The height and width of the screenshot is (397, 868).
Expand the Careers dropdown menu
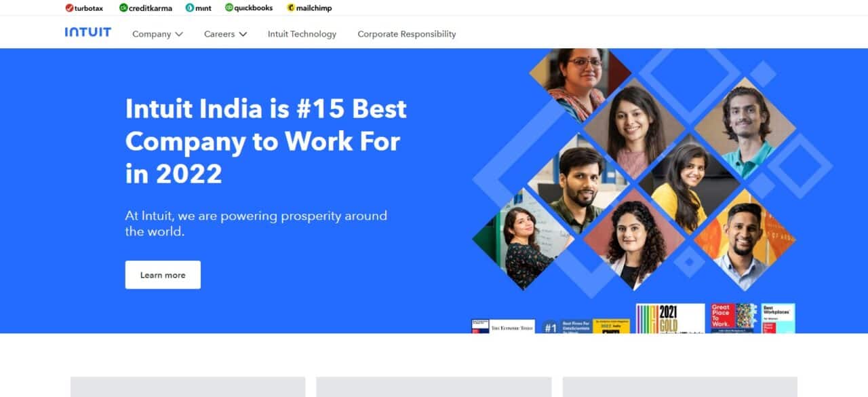225,34
